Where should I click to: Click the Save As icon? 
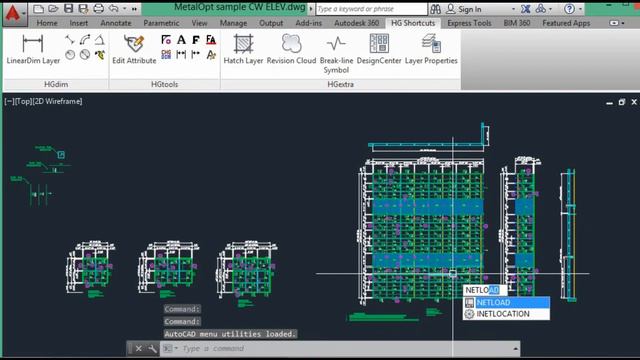[83, 9]
